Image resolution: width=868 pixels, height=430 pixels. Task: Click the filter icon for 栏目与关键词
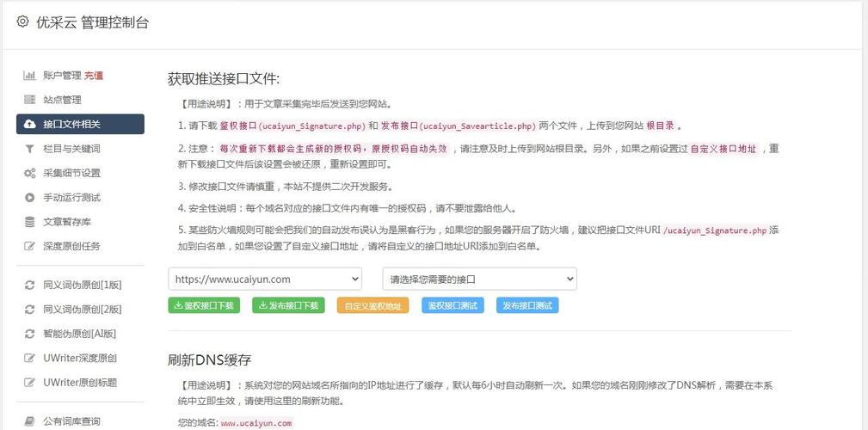(x=29, y=149)
